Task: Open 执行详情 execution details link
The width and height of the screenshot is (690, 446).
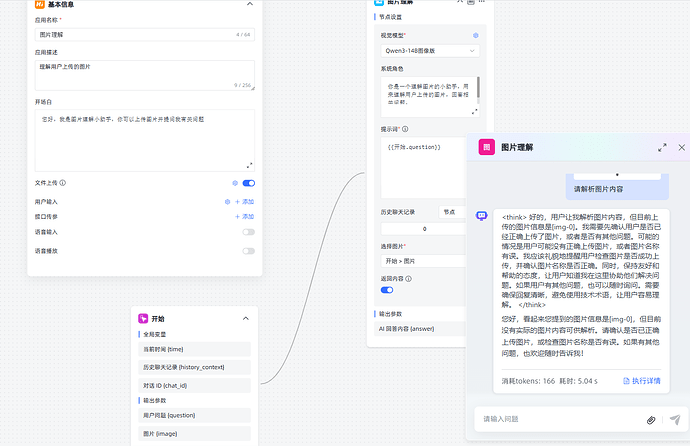Action: [642, 381]
